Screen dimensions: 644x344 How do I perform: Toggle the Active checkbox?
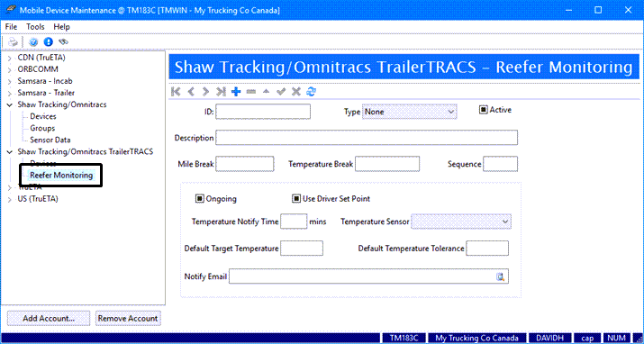coord(484,110)
